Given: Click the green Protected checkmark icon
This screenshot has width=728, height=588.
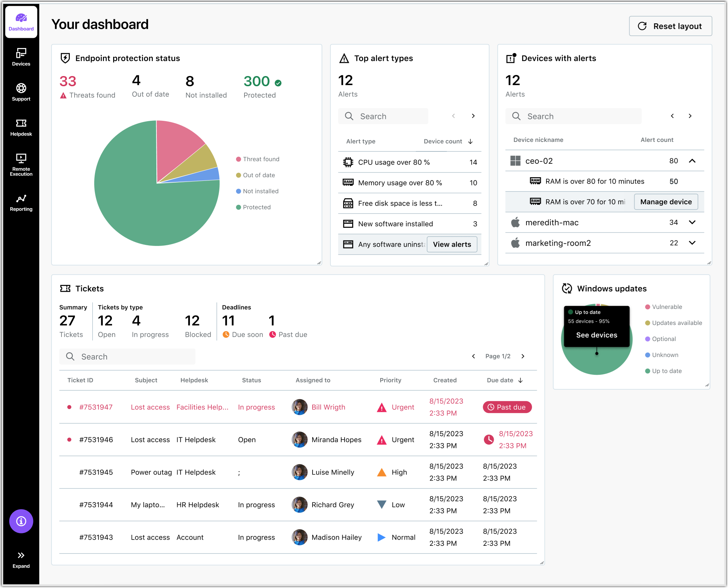Looking at the screenshot, I should tap(278, 83).
